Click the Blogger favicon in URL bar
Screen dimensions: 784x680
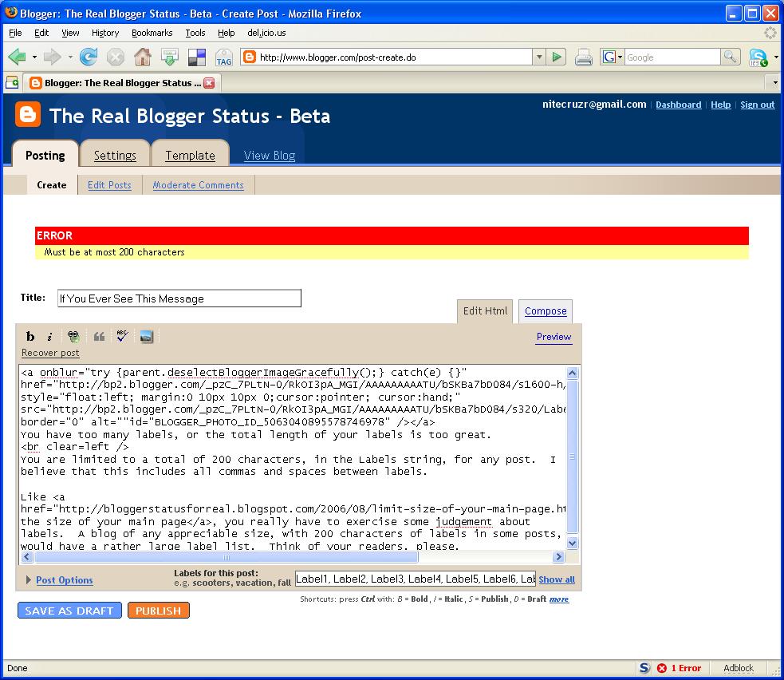click(249, 57)
